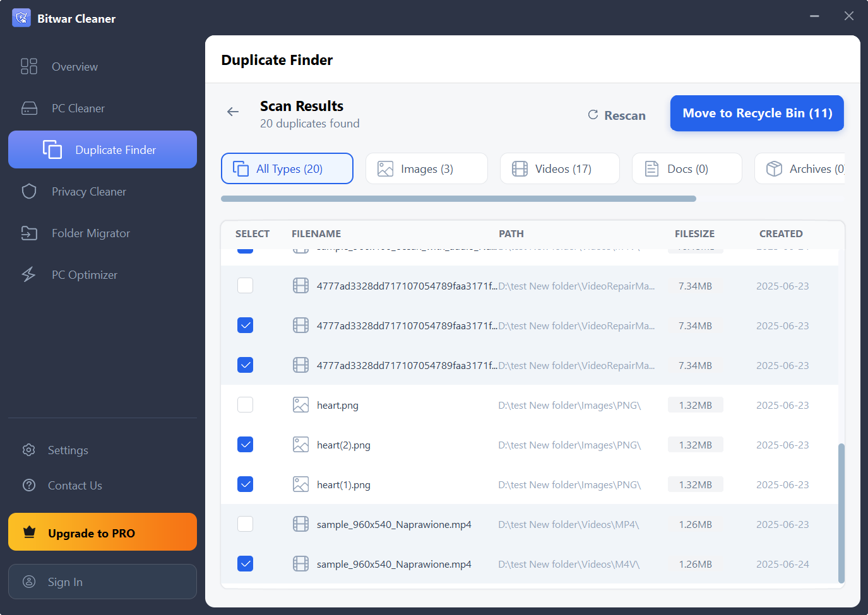Viewport: 868px width, 615px height.
Task: Click the Privacy Cleaner shield icon
Action: point(29,191)
